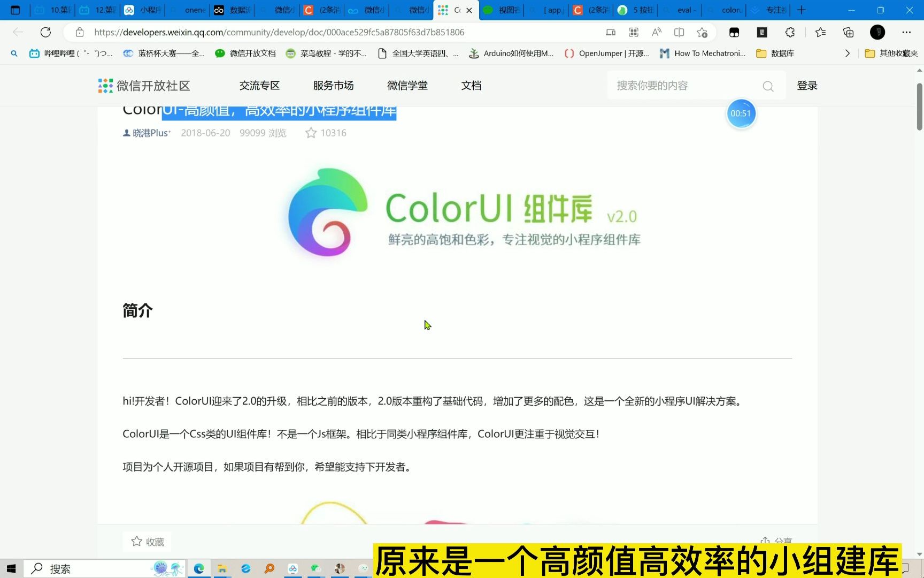Switch to the 视图容 browser tab
Image resolution: width=924 pixels, height=578 pixels.
[502, 10]
